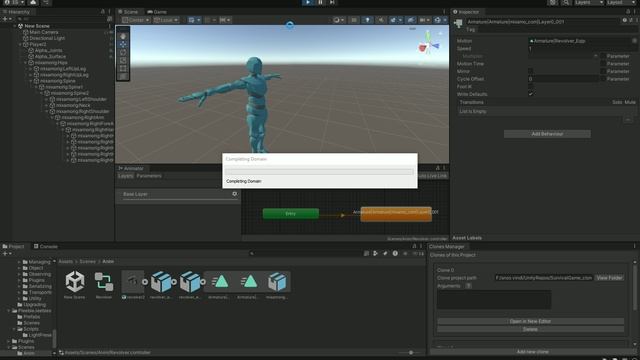This screenshot has height=360, width=640.
Task: Click Add new clone button
Action: click(x=532, y=352)
